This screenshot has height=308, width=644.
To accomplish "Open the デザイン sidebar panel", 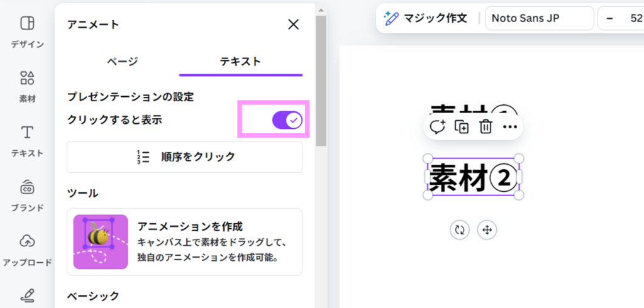I will (27, 31).
